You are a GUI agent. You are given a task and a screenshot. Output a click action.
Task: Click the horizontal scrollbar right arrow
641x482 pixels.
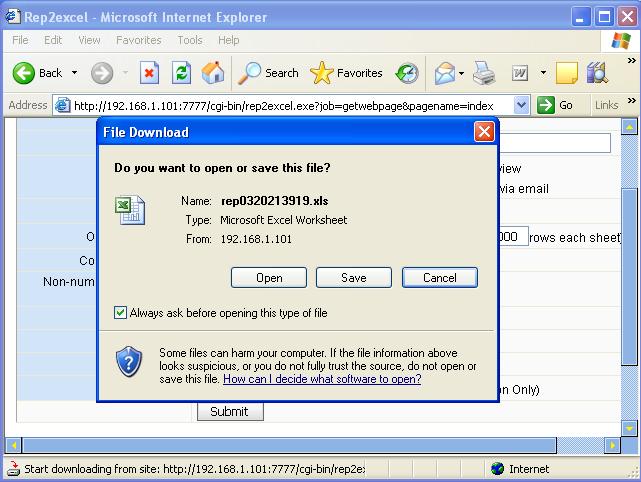612,445
